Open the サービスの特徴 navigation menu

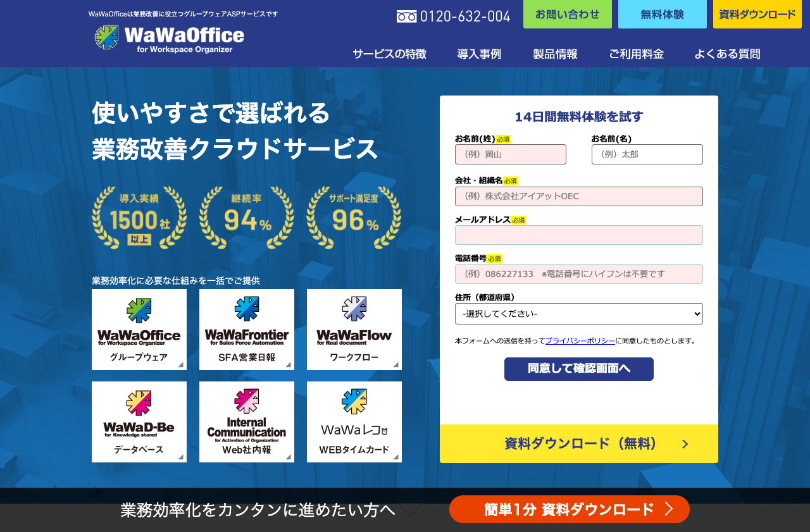click(x=390, y=54)
